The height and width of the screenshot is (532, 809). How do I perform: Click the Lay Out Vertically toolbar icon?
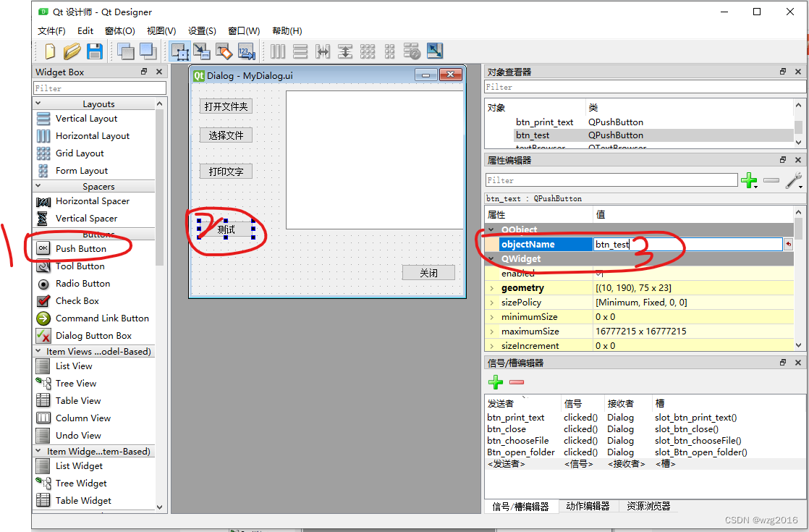pos(300,51)
